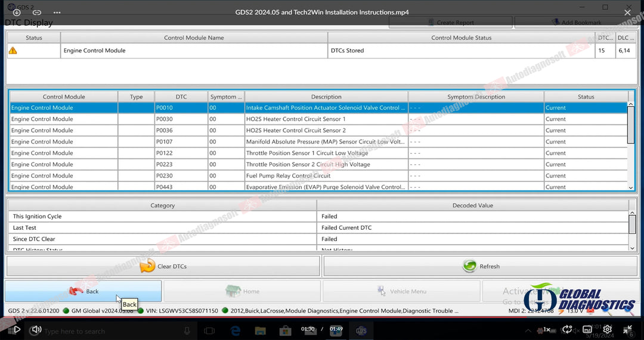Image resolution: width=644 pixels, height=340 pixels.
Task: Click the Type column header
Action: coord(137,97)
